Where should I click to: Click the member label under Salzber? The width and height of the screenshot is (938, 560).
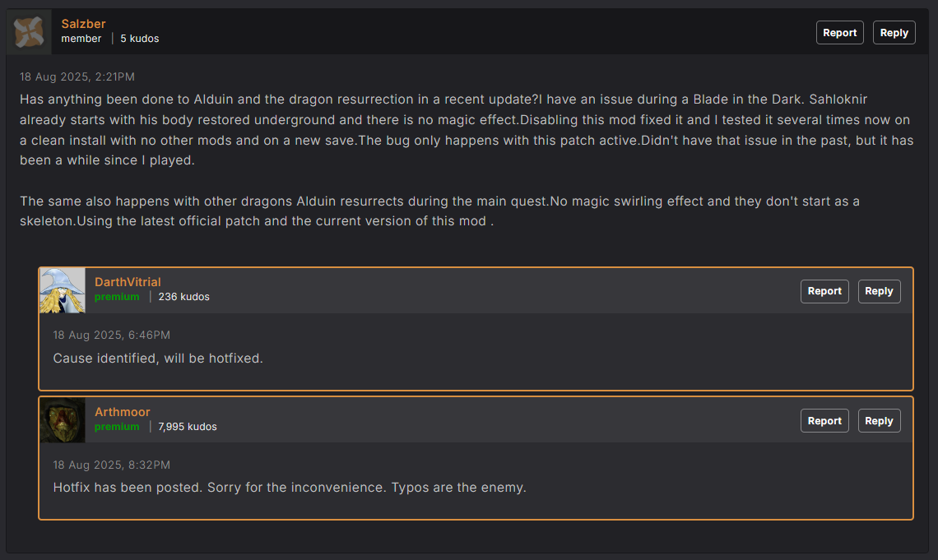click(81, 39)
